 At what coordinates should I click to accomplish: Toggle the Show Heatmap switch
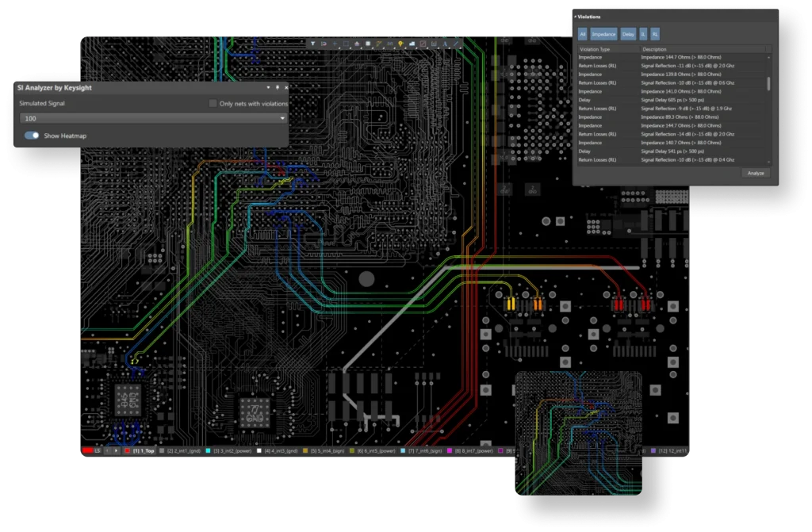coord(32,136)
